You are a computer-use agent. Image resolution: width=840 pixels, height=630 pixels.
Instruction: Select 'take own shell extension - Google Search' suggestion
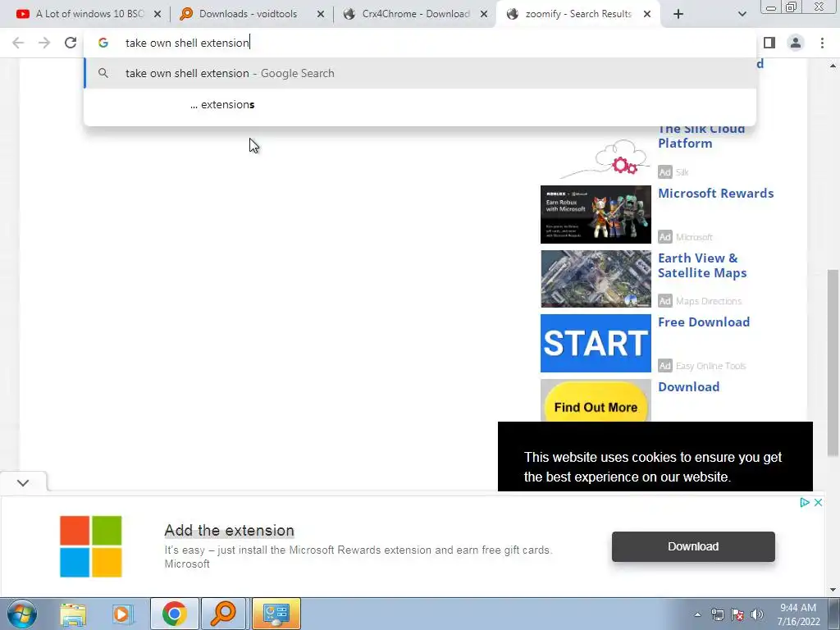pyautogui.click(x=420, y=73)
